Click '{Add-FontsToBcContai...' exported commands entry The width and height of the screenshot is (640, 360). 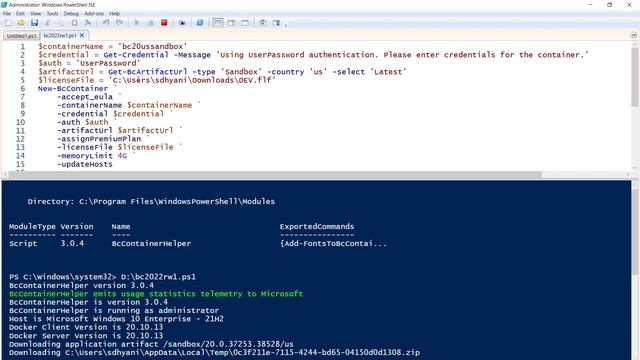[x=333, y=244]
